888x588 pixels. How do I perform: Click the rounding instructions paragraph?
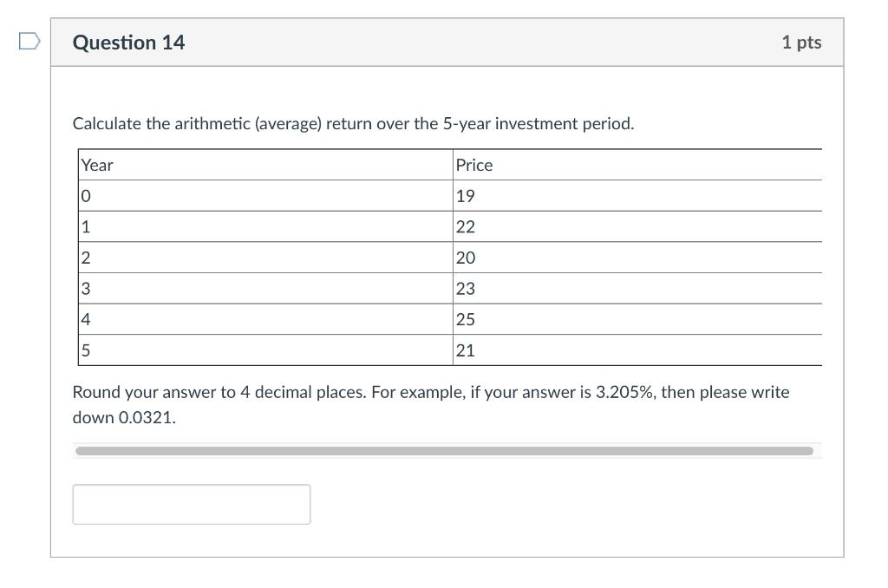coord(430,392)
